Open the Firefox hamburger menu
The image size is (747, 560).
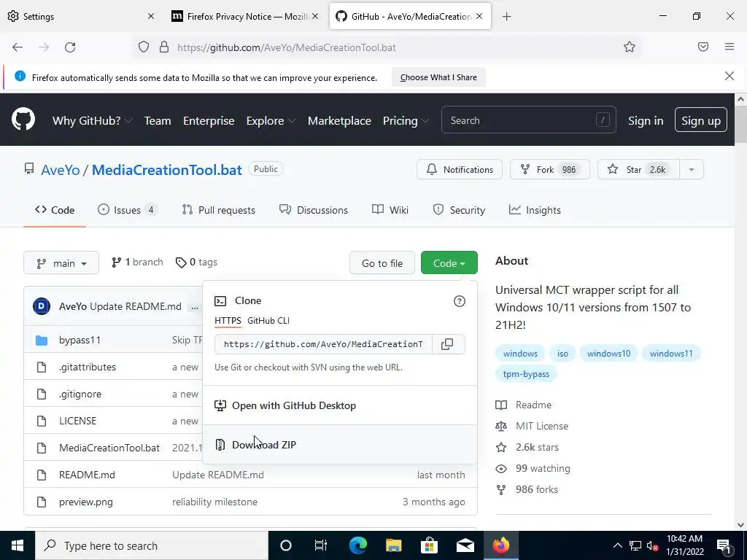coord(729,47)
